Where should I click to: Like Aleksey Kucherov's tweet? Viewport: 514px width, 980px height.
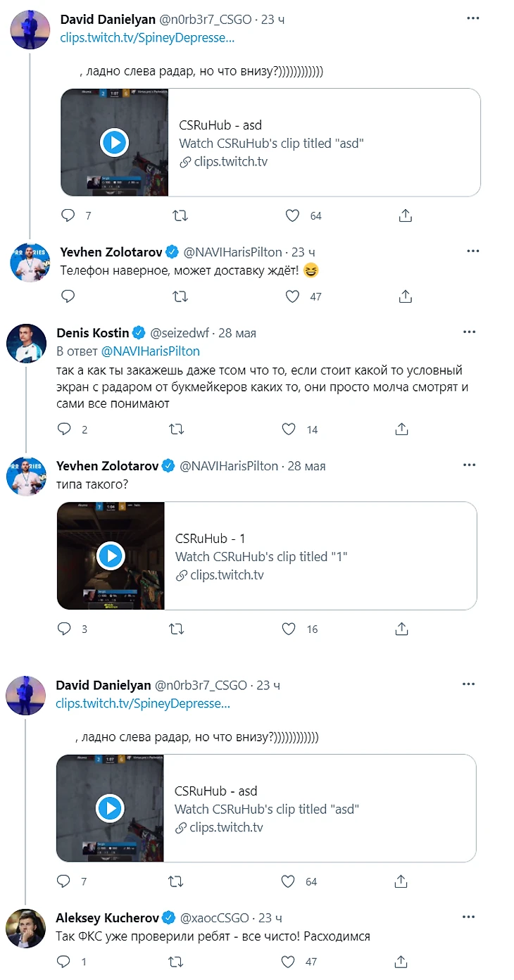click(x=288, y=961)
